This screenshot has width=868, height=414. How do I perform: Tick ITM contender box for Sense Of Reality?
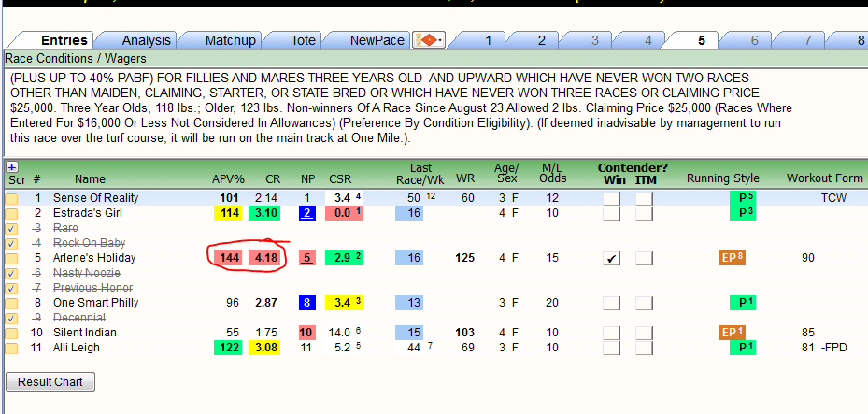tap(644, 198)
